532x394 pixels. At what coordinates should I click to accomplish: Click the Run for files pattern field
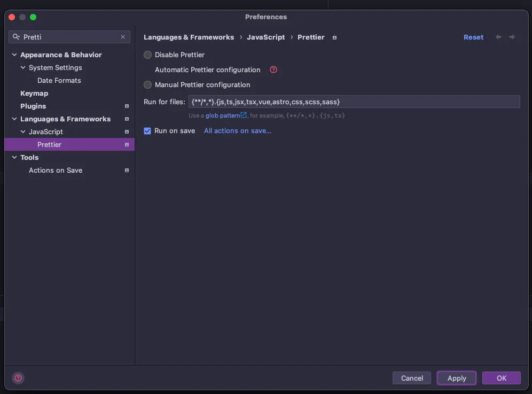point(354,102)
